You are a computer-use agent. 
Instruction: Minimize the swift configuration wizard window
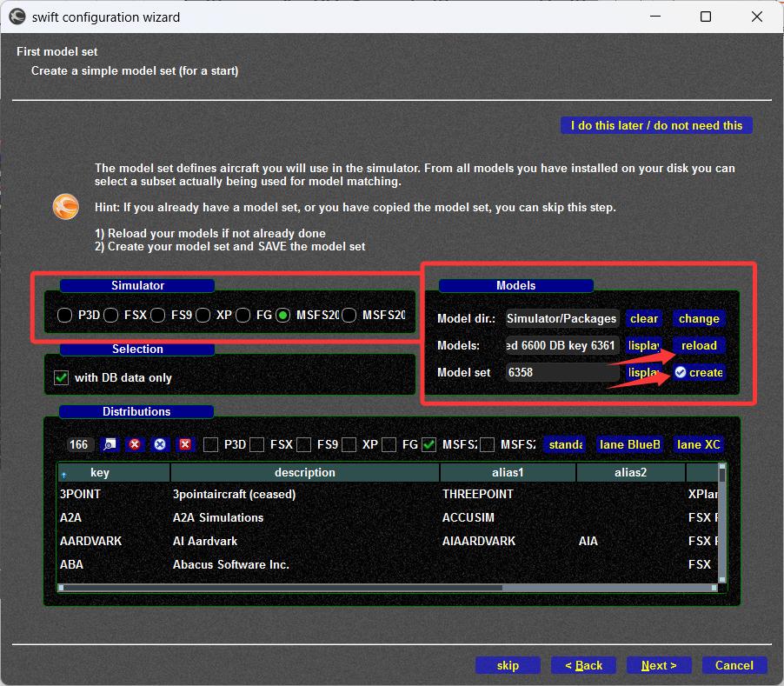tap(655, 17)
